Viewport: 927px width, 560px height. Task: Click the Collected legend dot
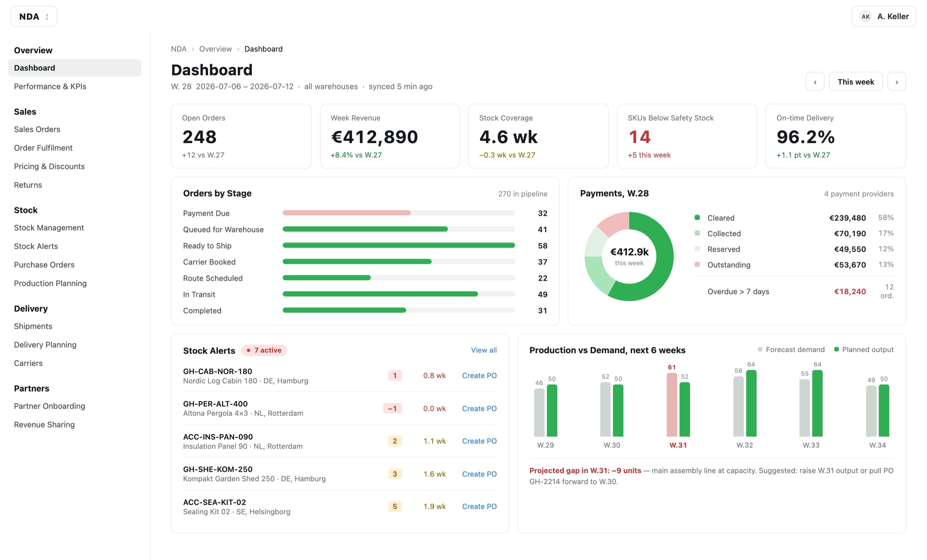click(x=697, y=233)
